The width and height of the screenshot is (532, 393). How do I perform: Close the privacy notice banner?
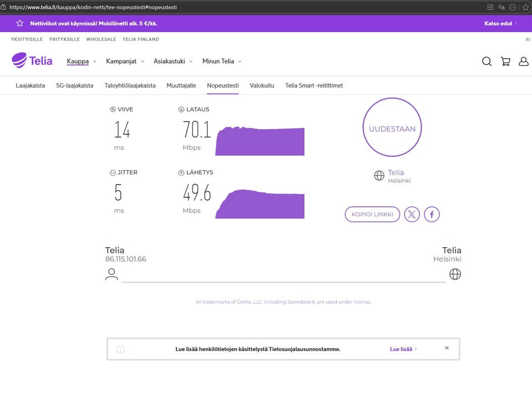pos(447,348)
